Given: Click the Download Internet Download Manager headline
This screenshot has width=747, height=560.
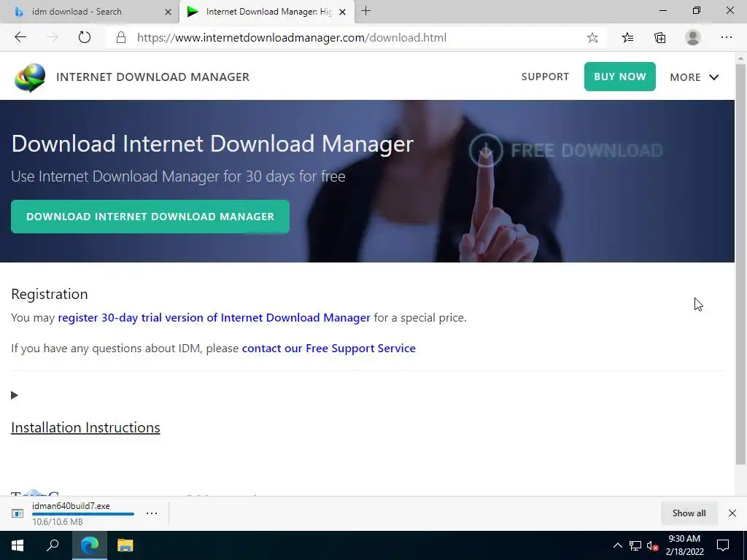Looking at the screenshot, I should coord(212,144).
